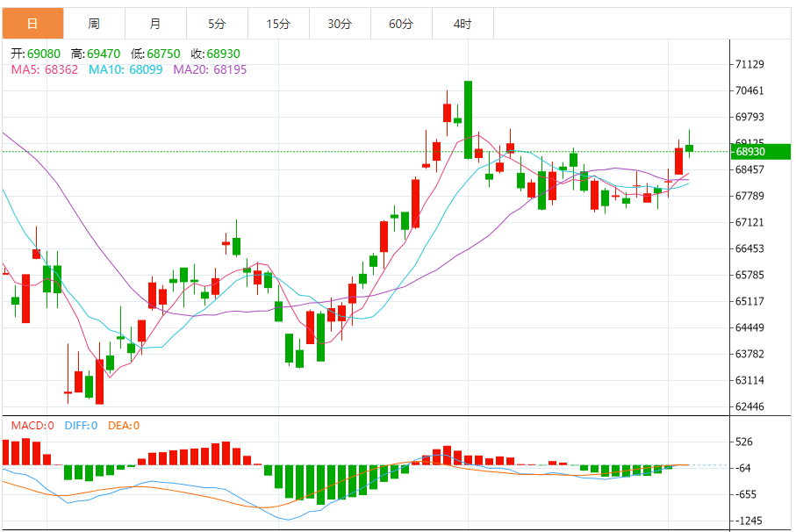Click the 68457 price axis label
The height and width of the screenshot is (532, 796).
(x=749, y=169)
